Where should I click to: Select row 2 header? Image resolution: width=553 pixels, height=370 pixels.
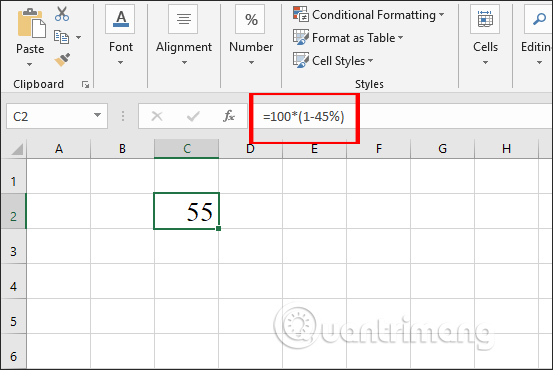click(x=13, y=211)
